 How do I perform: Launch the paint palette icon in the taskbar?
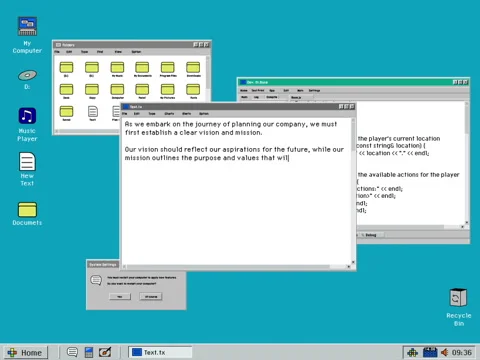click(105, 352)
